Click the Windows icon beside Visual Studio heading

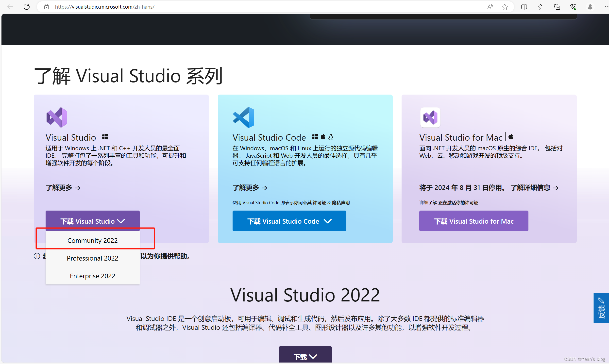(x=105, y=136)
